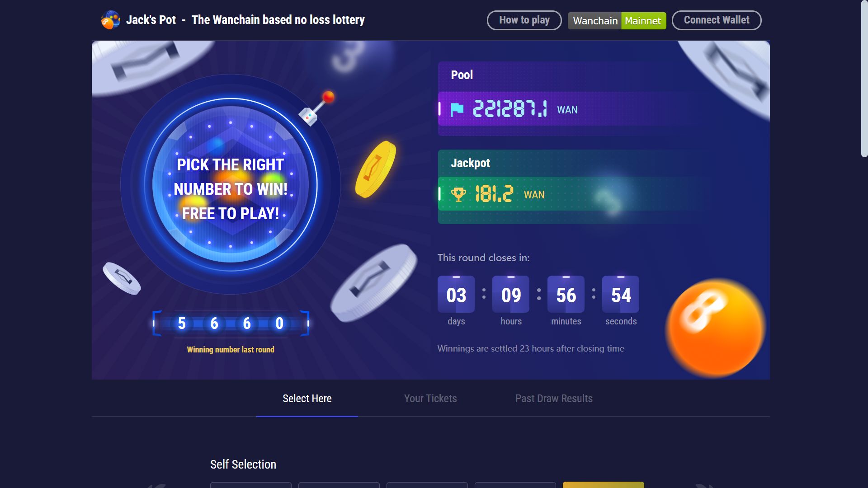Click the blue flag icon beside Pool amount
Screen dimensions: 868x488
(457, 109)
